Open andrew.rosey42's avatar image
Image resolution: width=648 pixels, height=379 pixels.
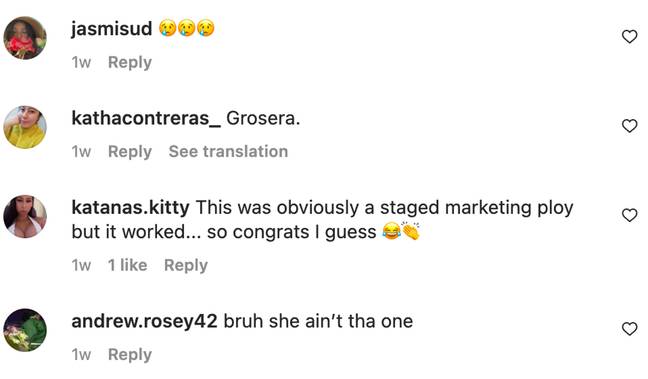[25, 330]
